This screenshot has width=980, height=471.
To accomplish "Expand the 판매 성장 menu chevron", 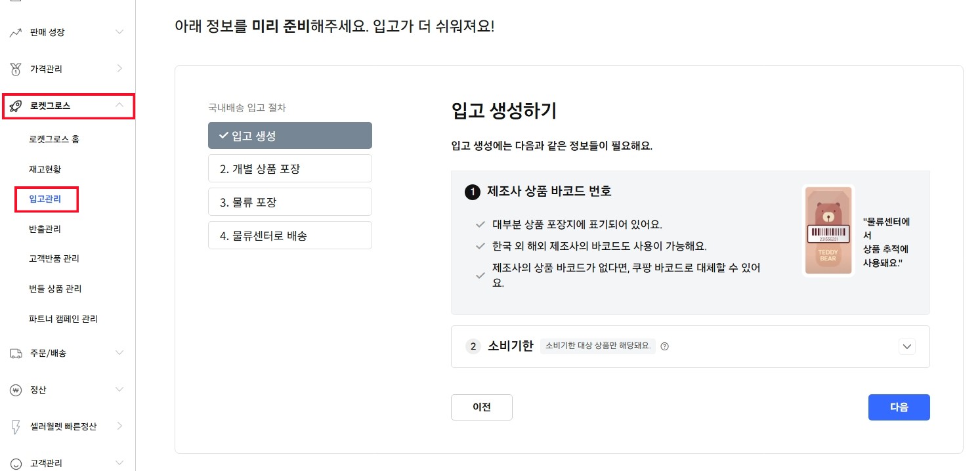I will point(119,32).
